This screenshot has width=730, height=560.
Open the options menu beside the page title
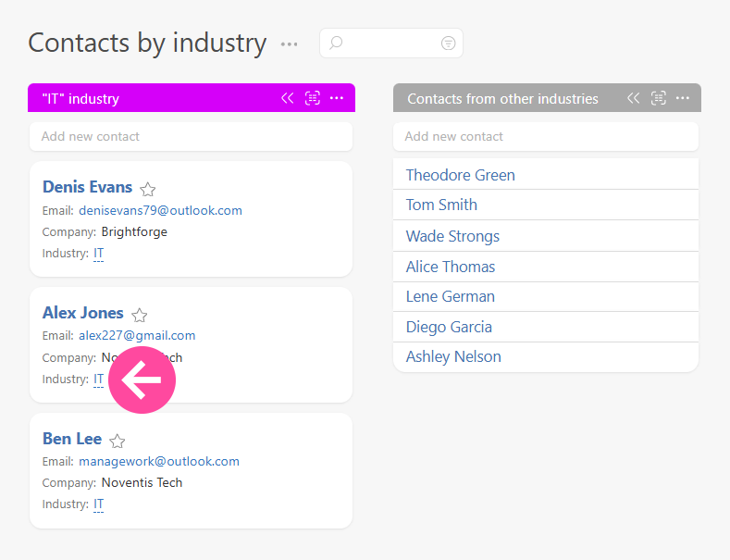(290, 44)
